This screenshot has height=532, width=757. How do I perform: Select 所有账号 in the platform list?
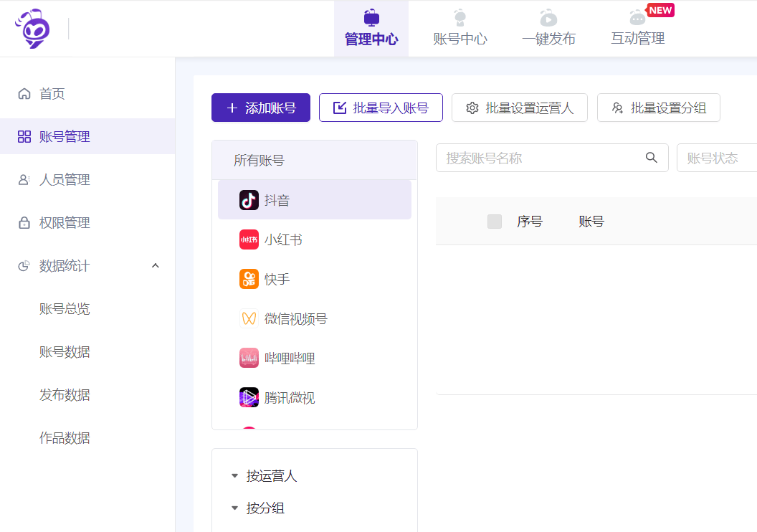pos(314,161)
